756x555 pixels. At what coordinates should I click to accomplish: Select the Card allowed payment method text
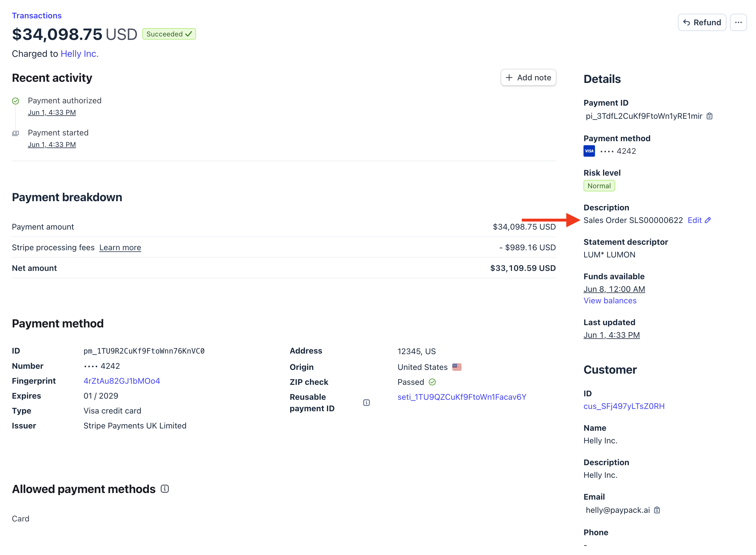pos(20,518)
